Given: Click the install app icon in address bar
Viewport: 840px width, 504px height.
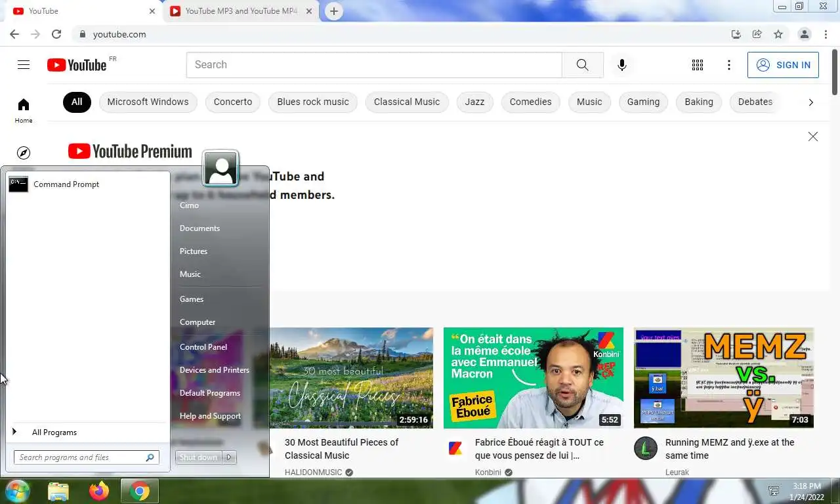Looking at the screenshot, I should pos(736,34).
